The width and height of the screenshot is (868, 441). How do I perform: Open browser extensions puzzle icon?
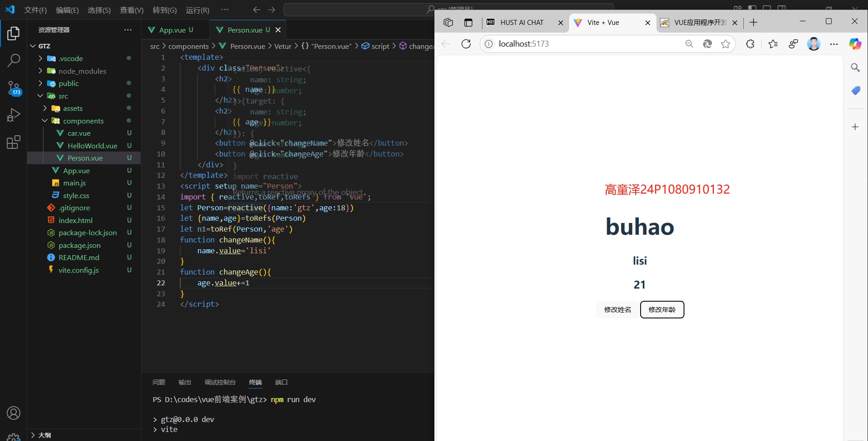tap(750, 44)
